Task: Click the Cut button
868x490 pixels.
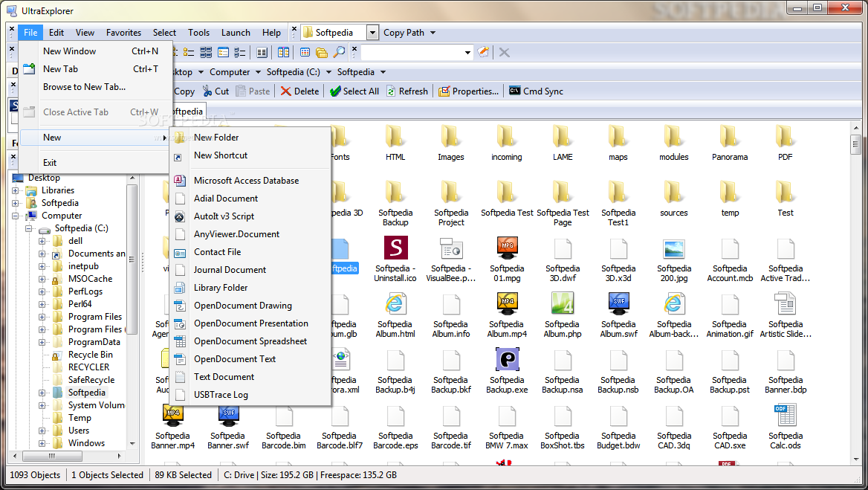Action: [x=216, y=91]
